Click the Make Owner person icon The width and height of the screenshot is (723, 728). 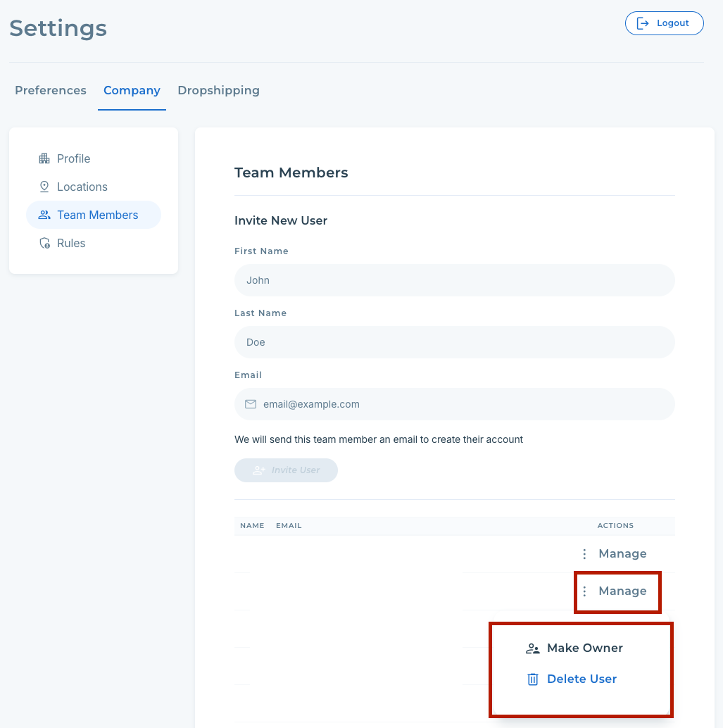click(533, 648)
